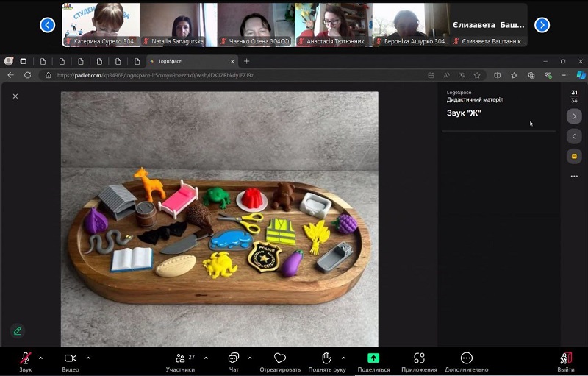Start screen sharing with Поделиться

(x=373, y=362)
